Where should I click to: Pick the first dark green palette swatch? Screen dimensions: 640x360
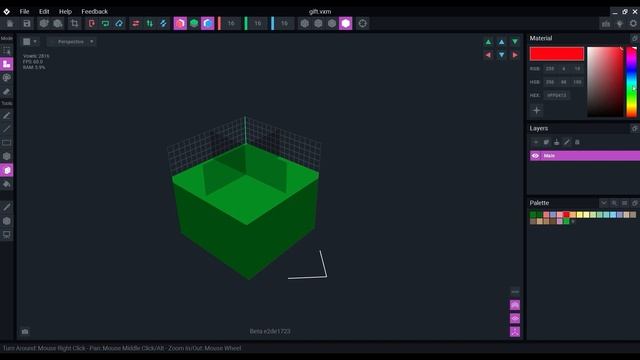pyautogui.click(x=533, y=215)
